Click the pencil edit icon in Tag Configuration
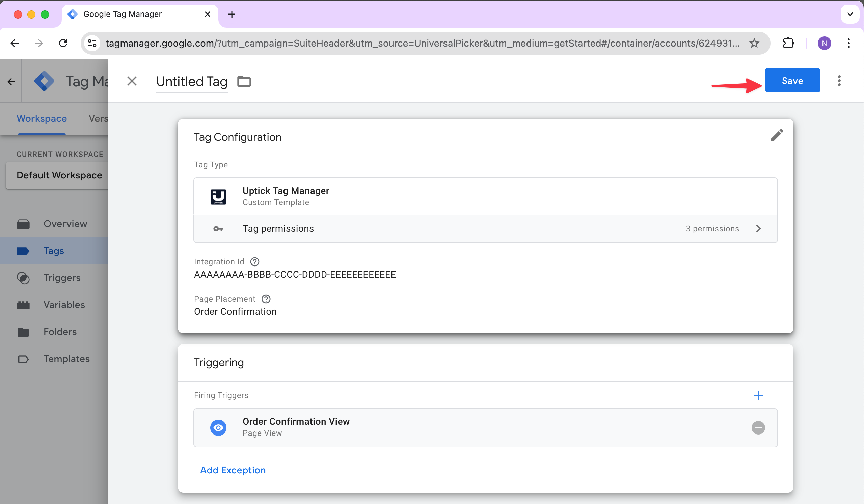The width and height of the screenshot is (864, 504). (777, 135)
